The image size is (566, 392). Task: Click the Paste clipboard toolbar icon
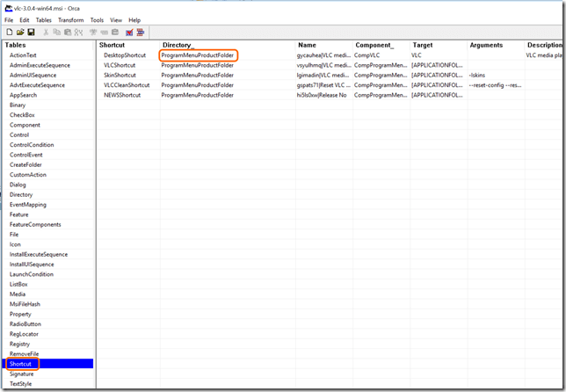pos(67,32)
